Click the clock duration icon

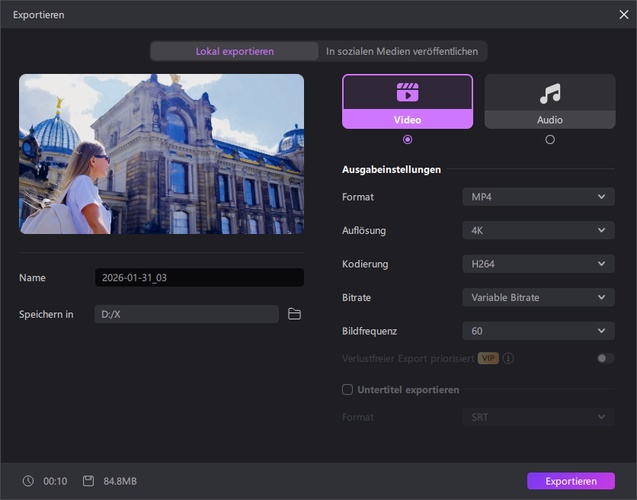click(28, 481)
